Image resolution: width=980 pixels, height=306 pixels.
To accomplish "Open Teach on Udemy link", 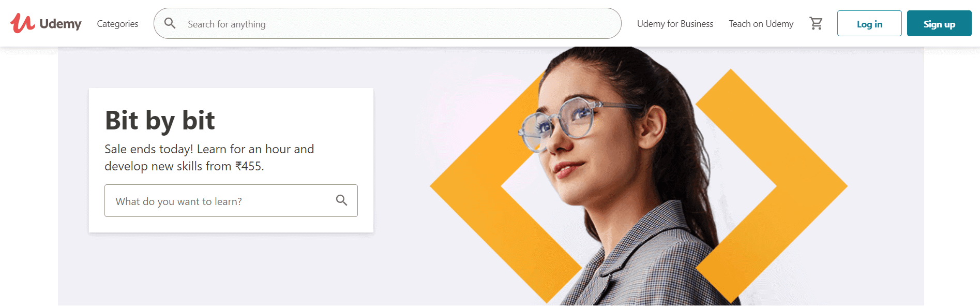I will pos(761,24).
